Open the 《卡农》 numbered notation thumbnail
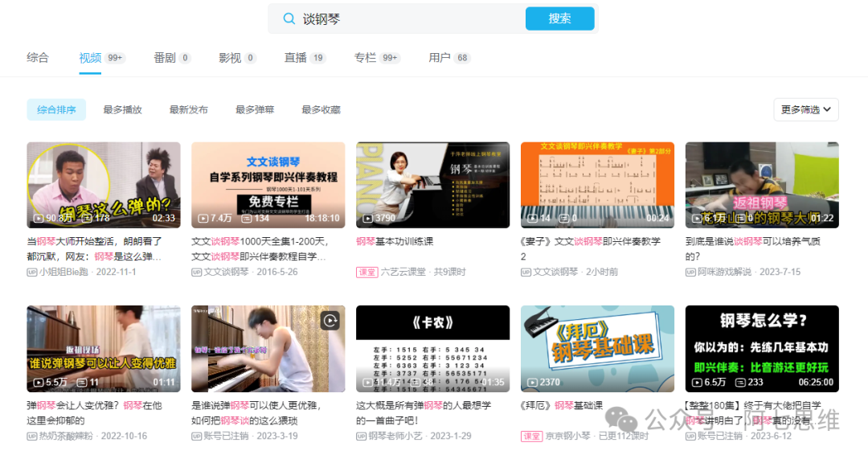The height and width of the screenshot is (455, 868). tap(433, 349)
